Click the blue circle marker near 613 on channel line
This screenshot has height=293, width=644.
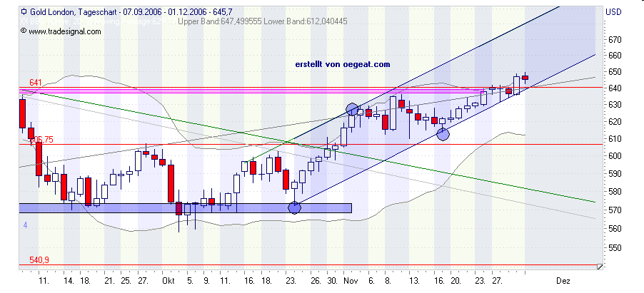[443, 134]
